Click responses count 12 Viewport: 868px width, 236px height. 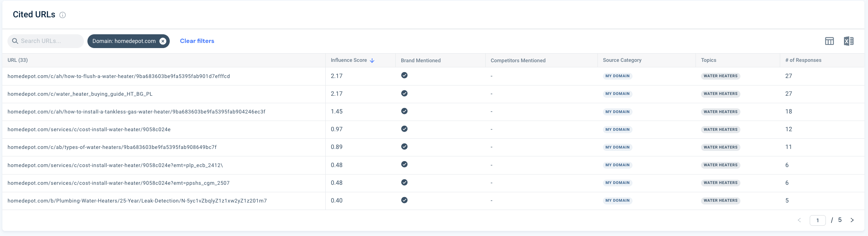(x=788, y=129)
